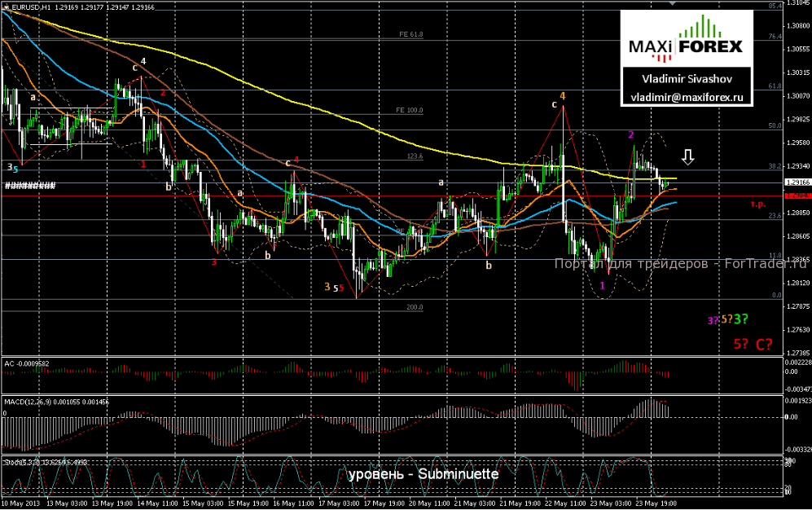Click the green '3?' wave forecast label
Viewport: 812px width, 510px height.
(x=742, y=319)
